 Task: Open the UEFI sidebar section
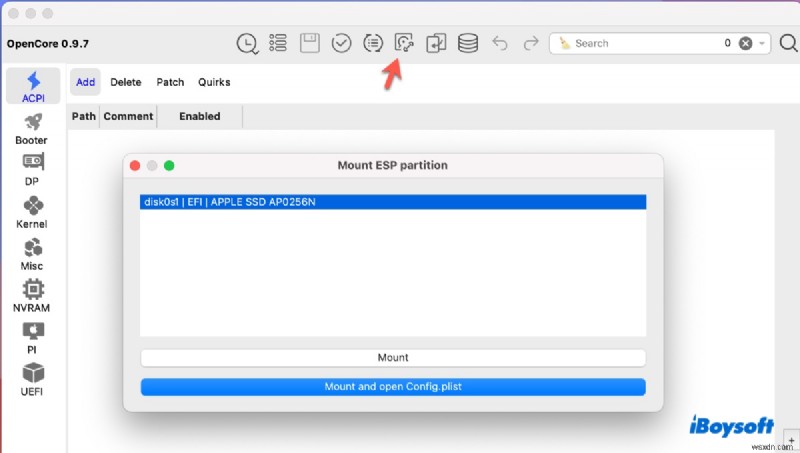pyautogui.click(x=32, y=380)
